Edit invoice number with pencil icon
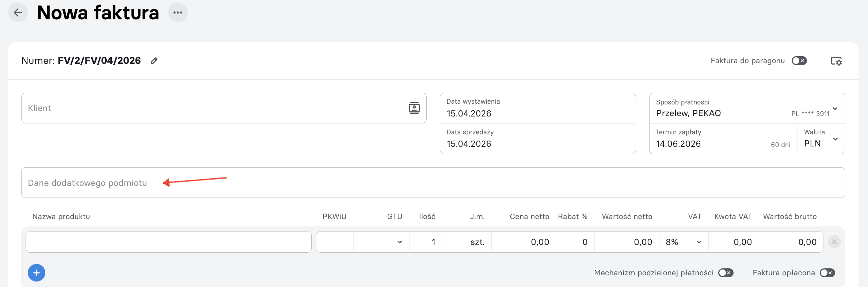Image resolution: width=868 pixels, height=287 pixels. click(154, 61)
